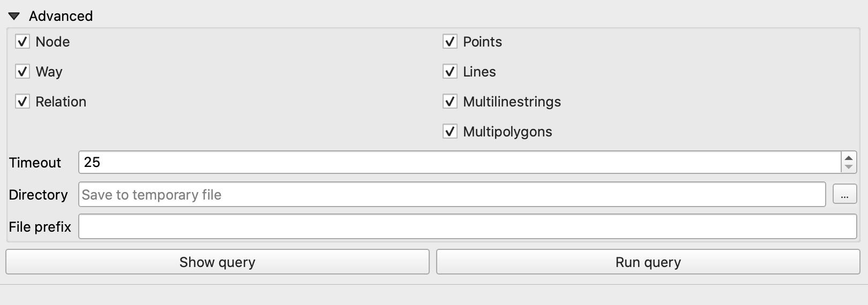Uncheck the Node checkbox
Image resolution: width=868 pixels, height=305 pixels.
point(23,42)
